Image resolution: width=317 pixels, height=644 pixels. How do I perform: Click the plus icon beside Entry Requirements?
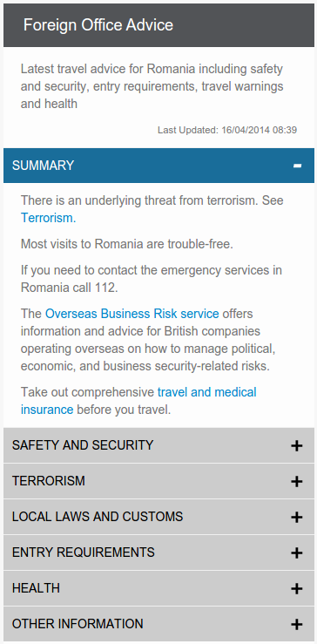tap(296, 552)
